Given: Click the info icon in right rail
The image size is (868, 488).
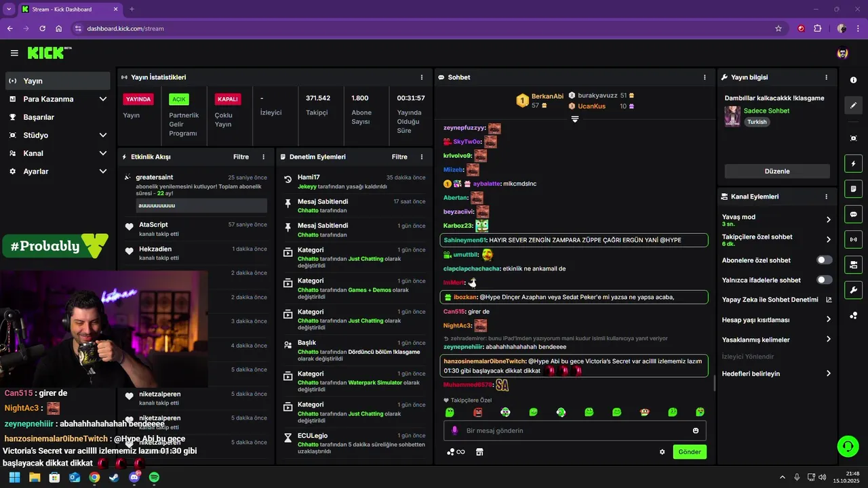Looking at the screenshot, I should pos(853,80).
